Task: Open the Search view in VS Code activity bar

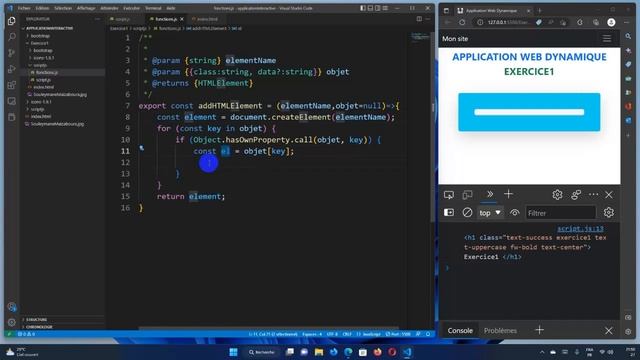Action: tap(11, 37)
